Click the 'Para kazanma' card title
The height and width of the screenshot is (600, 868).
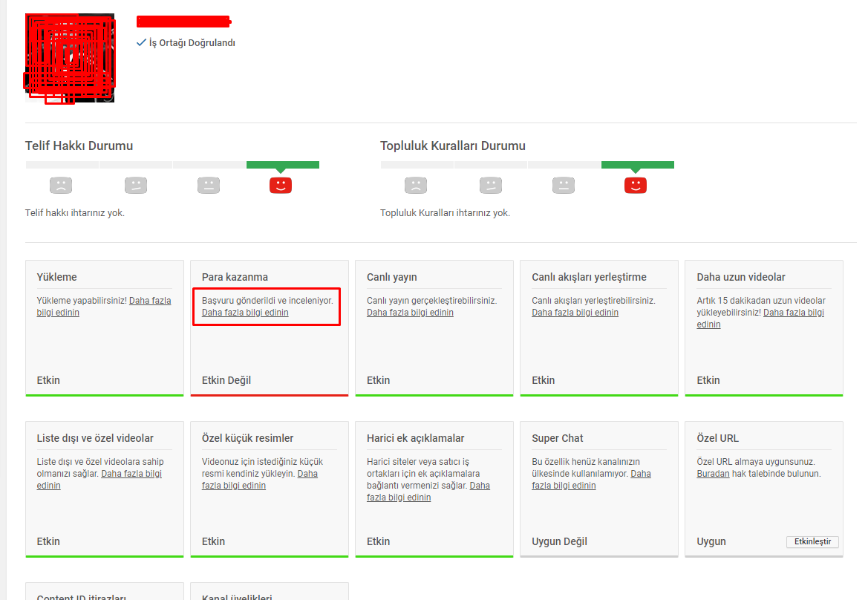point(235,277)
